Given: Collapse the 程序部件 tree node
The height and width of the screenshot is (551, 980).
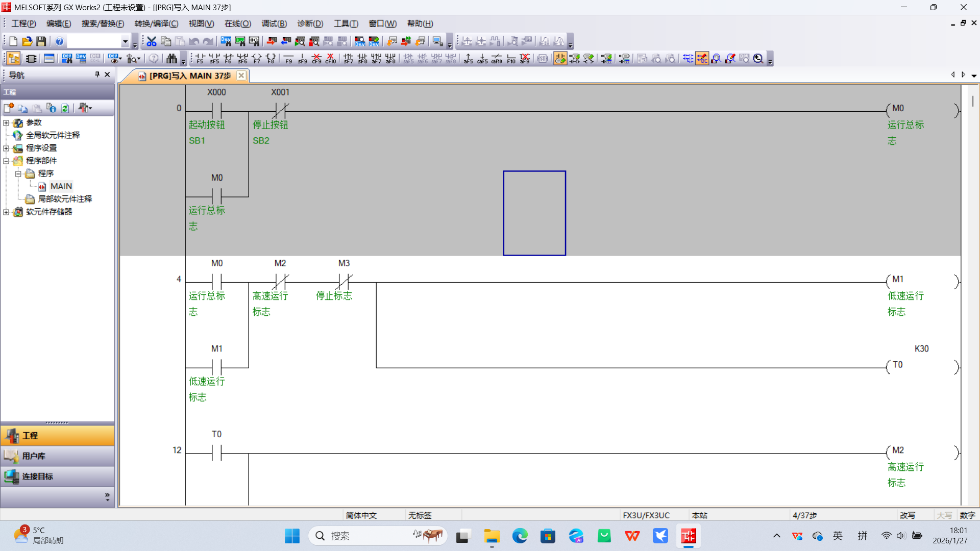Looking at the screenshot, I should point(6,161).
